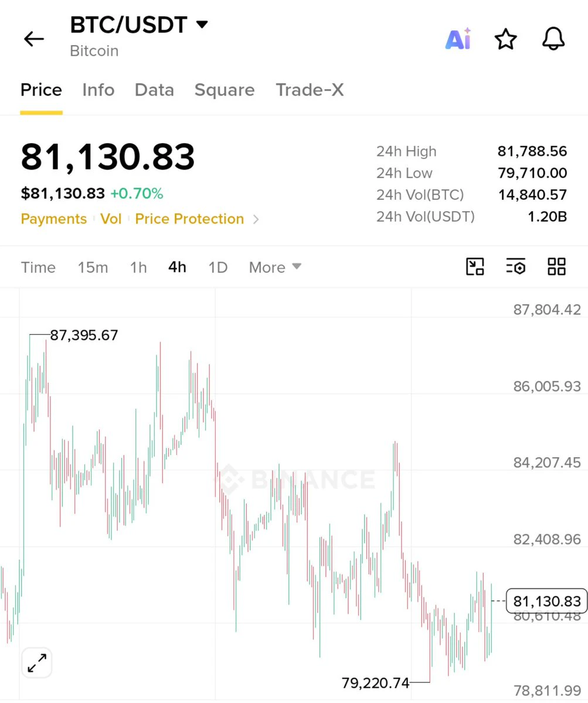Switch to the Square tab
This screenshot has width=588, height=703.
[x=225, y=90]
